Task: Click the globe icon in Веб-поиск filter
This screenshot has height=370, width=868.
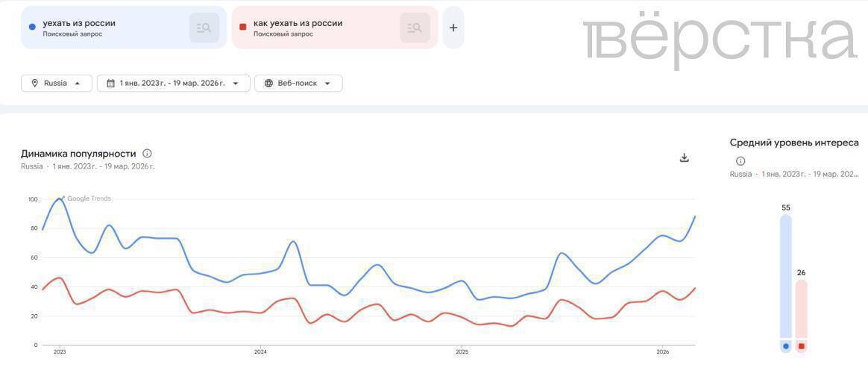Action: (268, 84)
